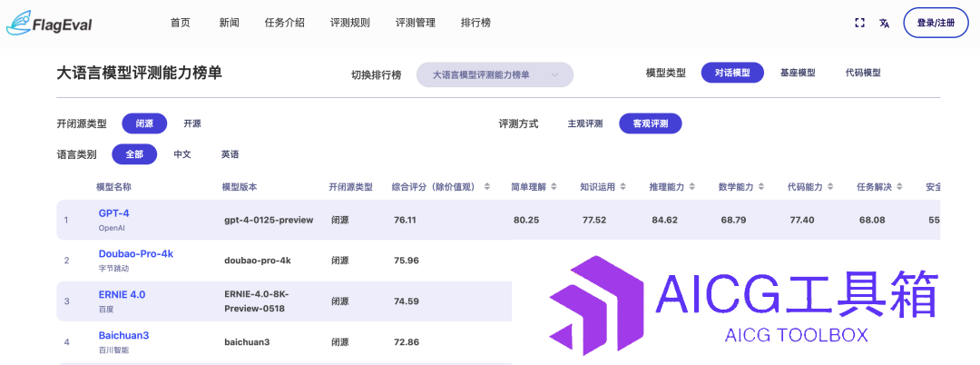
Task: Open the 评测管理 menu item
Action: (x=415, y=23)
